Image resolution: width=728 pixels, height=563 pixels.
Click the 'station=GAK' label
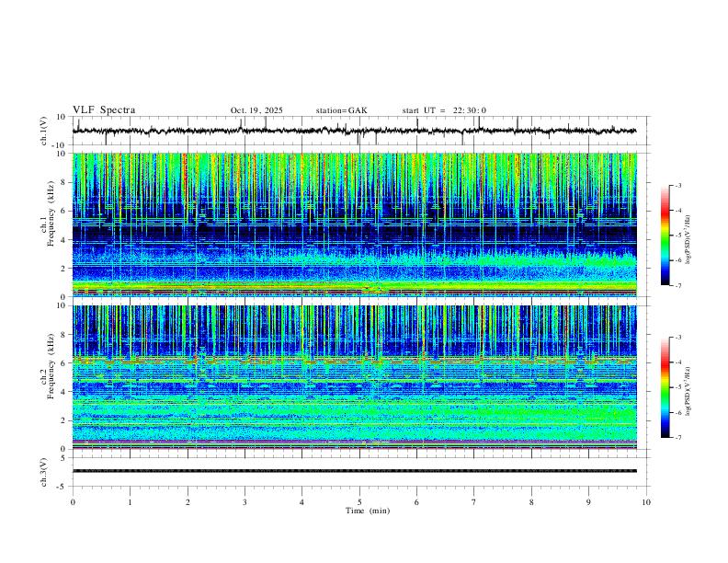click(x=341, y=110)
